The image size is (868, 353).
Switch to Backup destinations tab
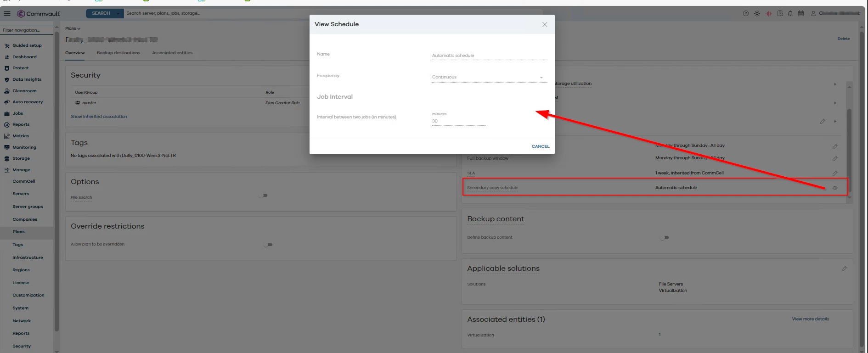(118, 53)
